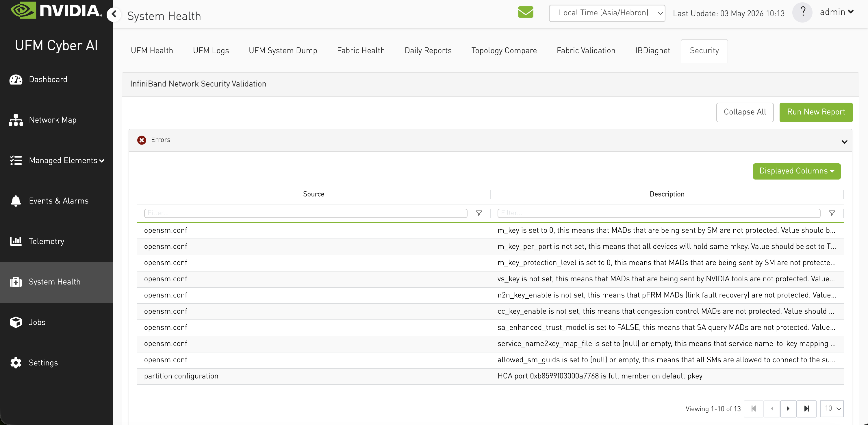Select the 'm_key_per_port is not set' row
Screen dimensions: 868x425
coord(490,247)
